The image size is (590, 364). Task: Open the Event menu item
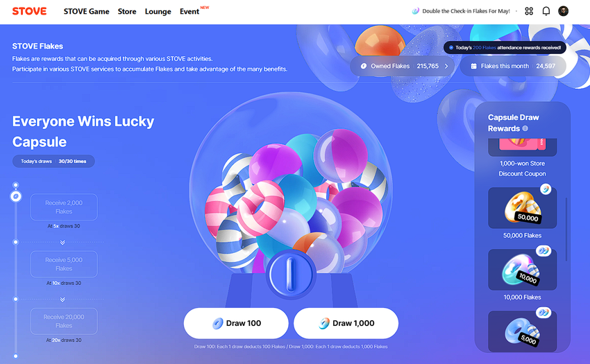189,12
